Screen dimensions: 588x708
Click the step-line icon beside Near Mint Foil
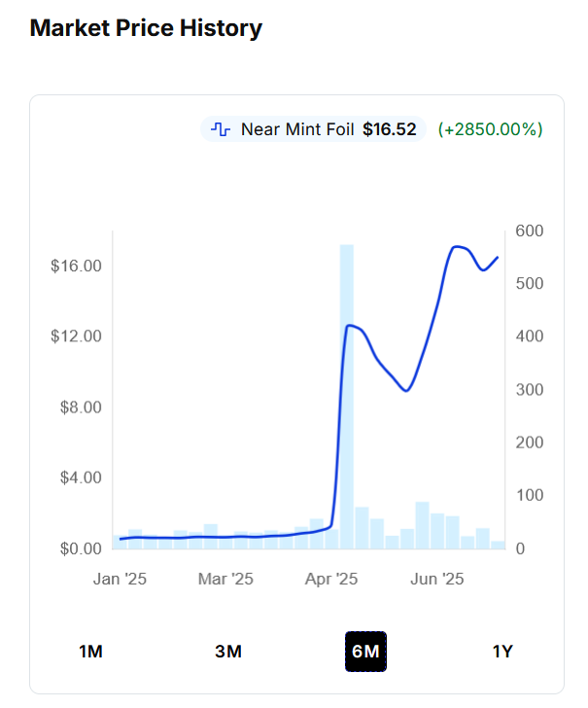221,129
